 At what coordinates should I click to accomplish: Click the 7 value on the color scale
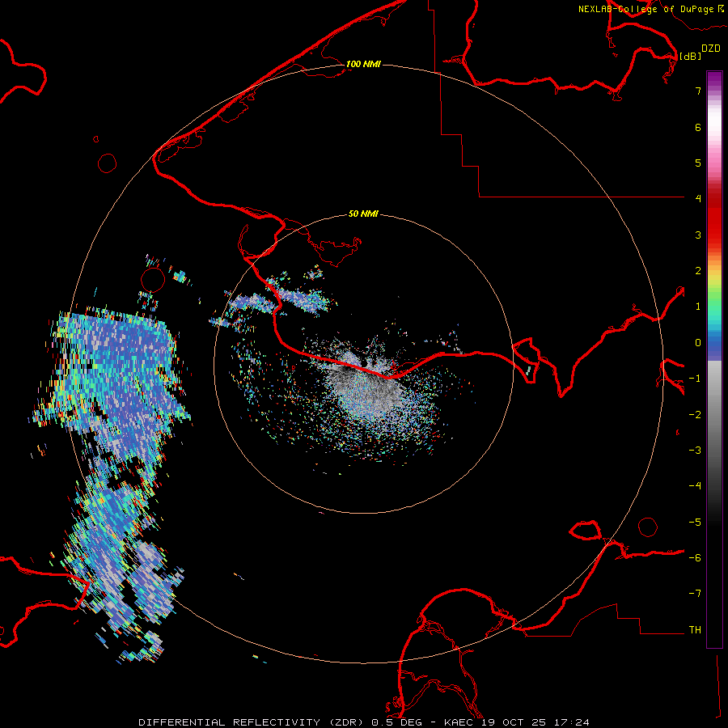[698, 91]
